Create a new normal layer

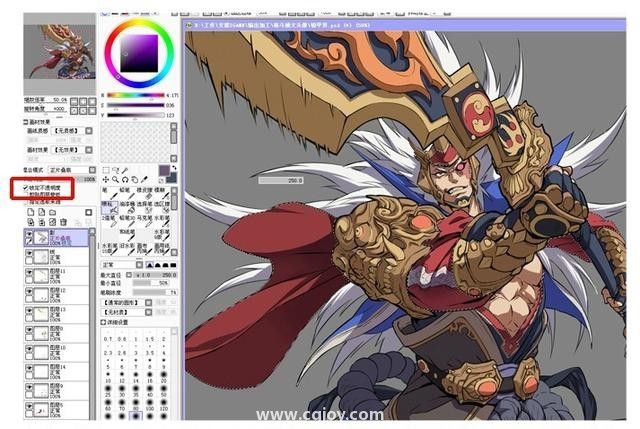tap(31, 212)
